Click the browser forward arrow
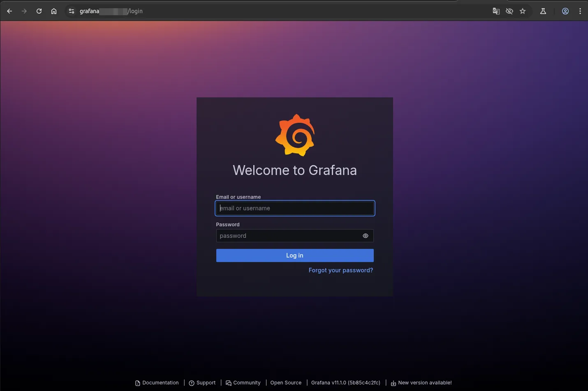Viewport: 588px width, 391px height. (24, 11)
